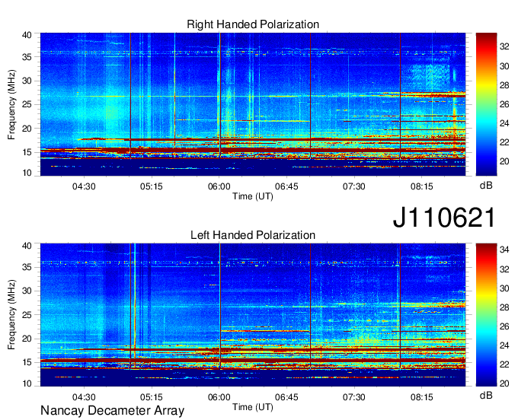518x420 pixels.
Task: Click 'Time (UT)' axis label of bottom plot
Action: 253,407
